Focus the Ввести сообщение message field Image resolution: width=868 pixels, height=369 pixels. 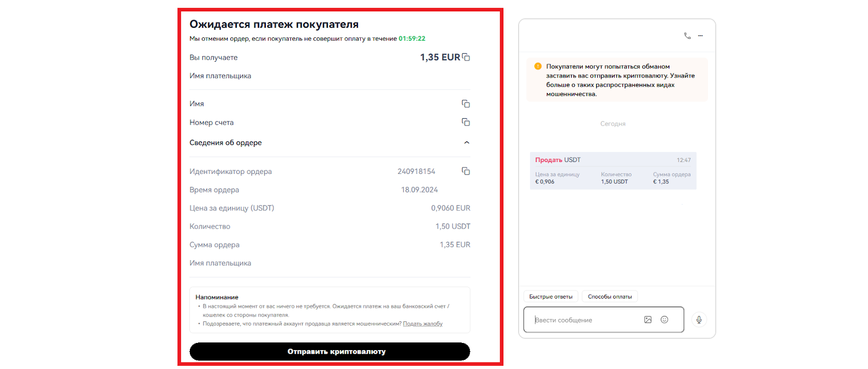pyautogui.click(x=586, y=320)
